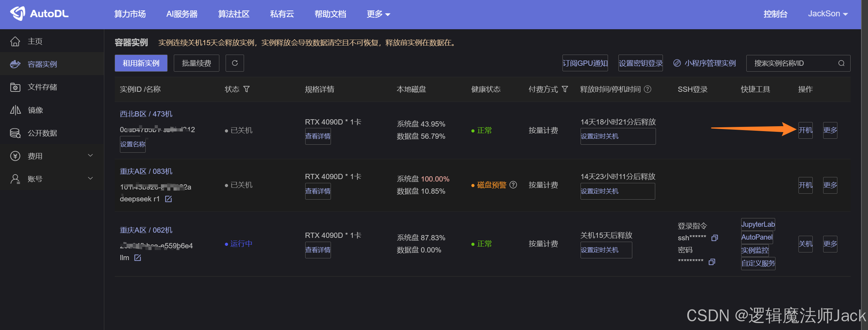The image size is (868, 330).
Task: Open the 状态 column filter icon
Action: coord(246,89)
